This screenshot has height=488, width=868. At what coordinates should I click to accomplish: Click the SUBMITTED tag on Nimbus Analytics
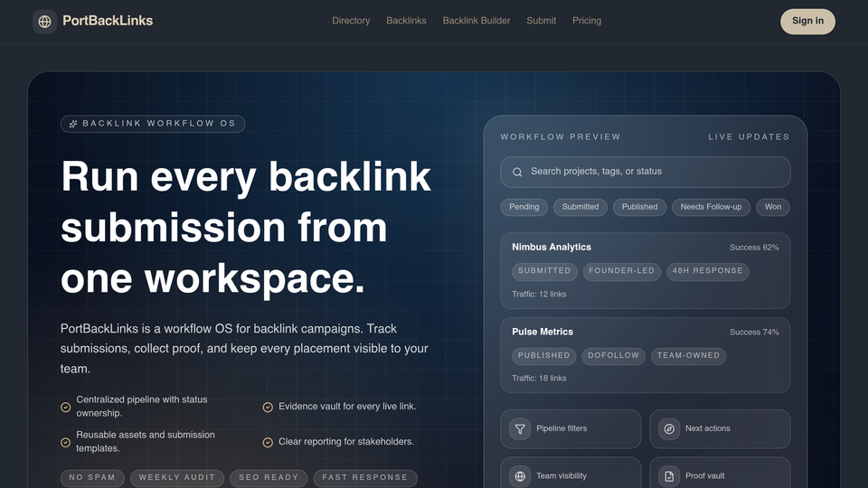544,271
